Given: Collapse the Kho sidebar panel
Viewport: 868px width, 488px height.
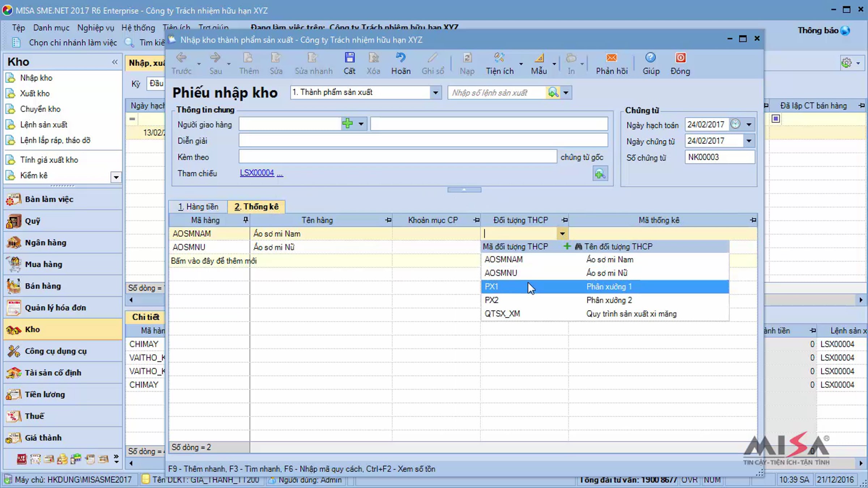Looking at the screenshot, I should pos(115,62).
